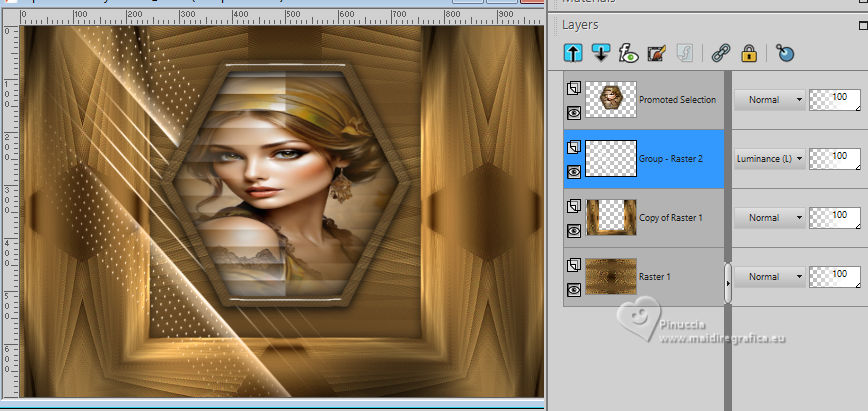Hide the Raster 1 layer
The height and width of the screenshot is (411, 868).
click(574, 290)
